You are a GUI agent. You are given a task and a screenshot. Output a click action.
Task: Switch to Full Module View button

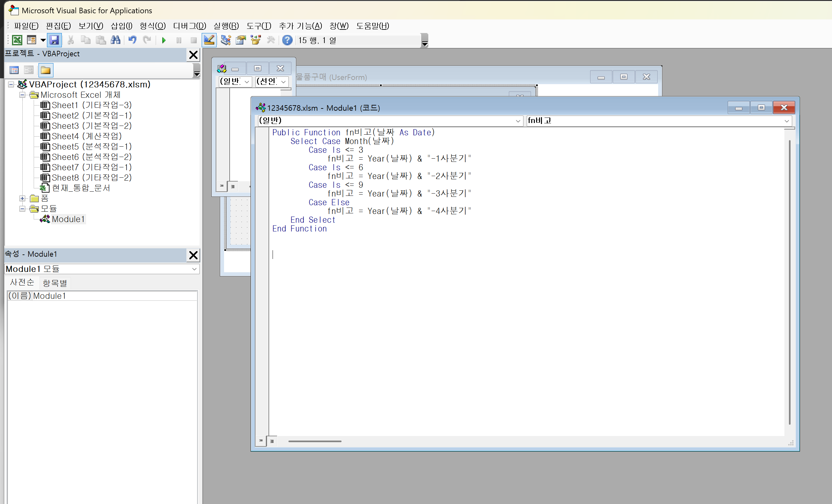coord(272,441)
